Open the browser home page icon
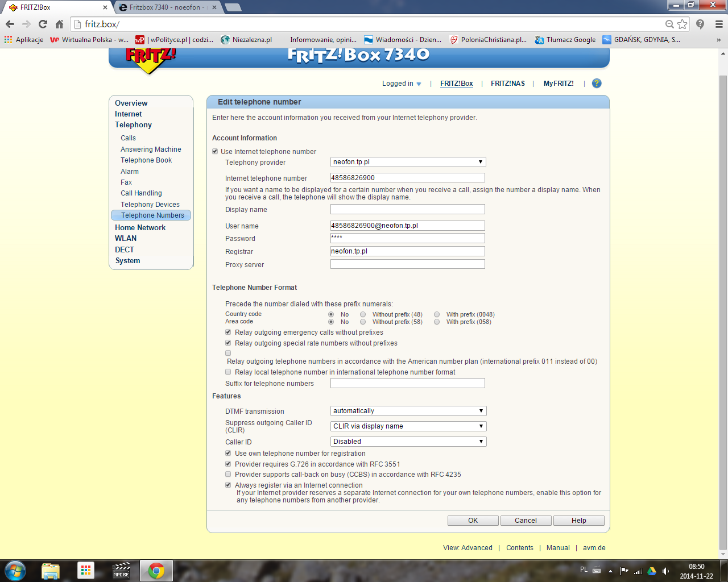 (59, 24)
